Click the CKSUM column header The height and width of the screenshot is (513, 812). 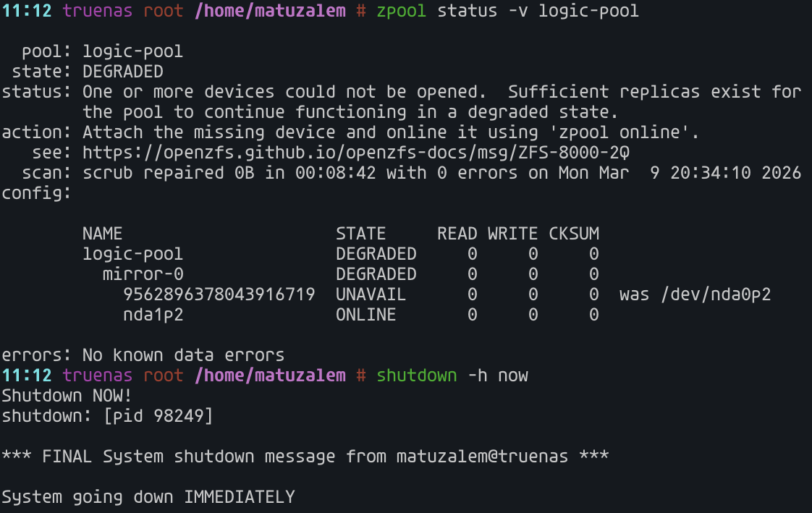point(573,234)
